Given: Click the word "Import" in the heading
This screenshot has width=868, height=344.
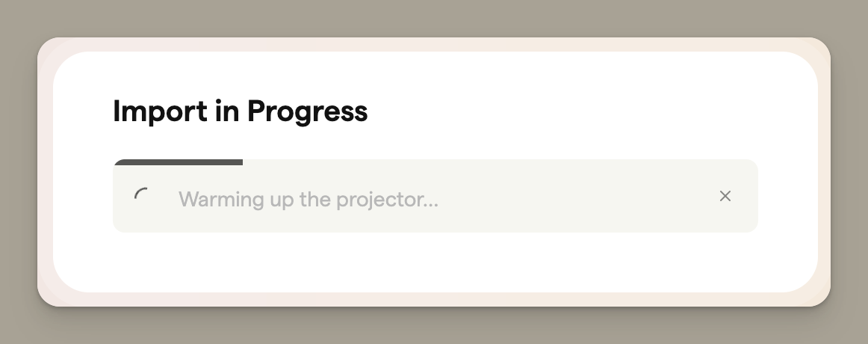Looking at the screenshot, I should pos(158,111).
